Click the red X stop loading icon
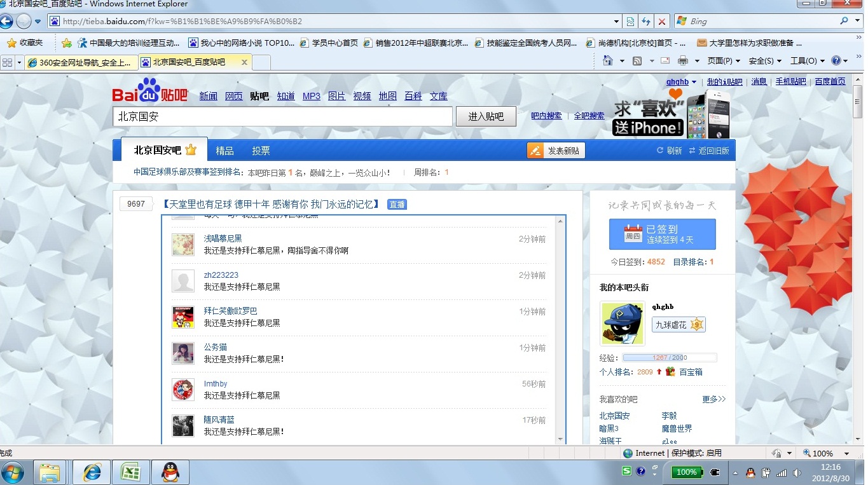 point(662,21)
